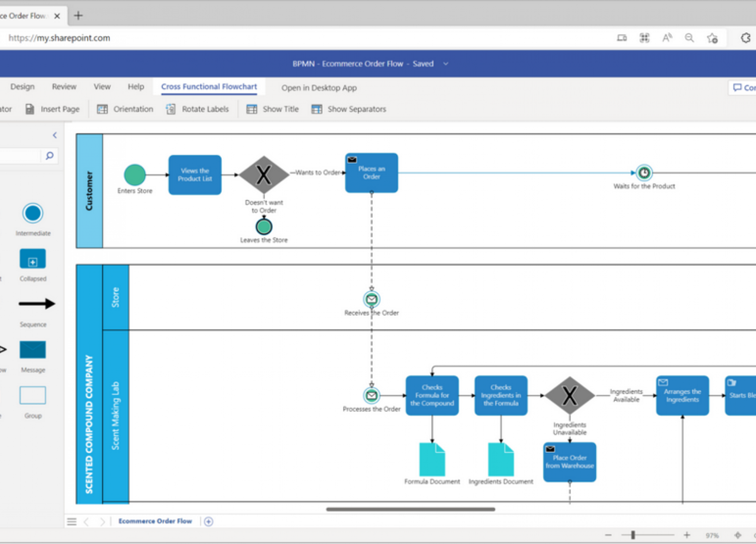
Task: Toggle Show Title
Action: click(273, 109)
